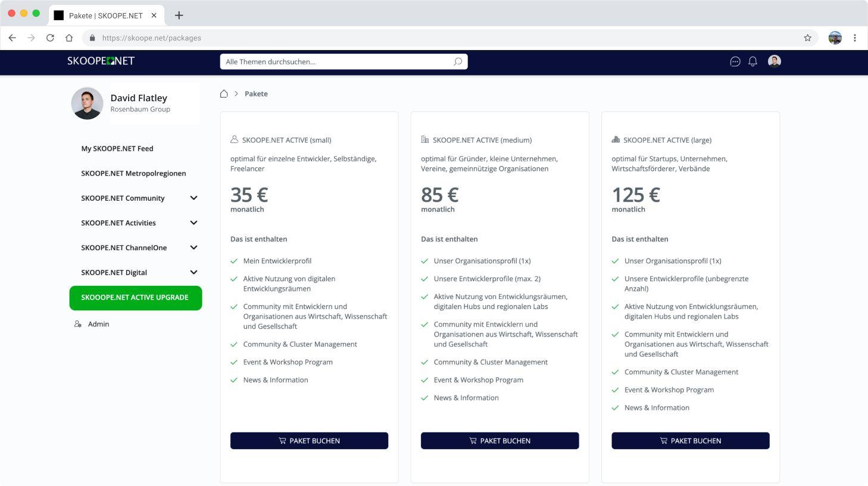868x486 pixels.
Task: Click SKOOOPE.NET ACTIVE UPGRADE button
Action: [x=136, y=298]
